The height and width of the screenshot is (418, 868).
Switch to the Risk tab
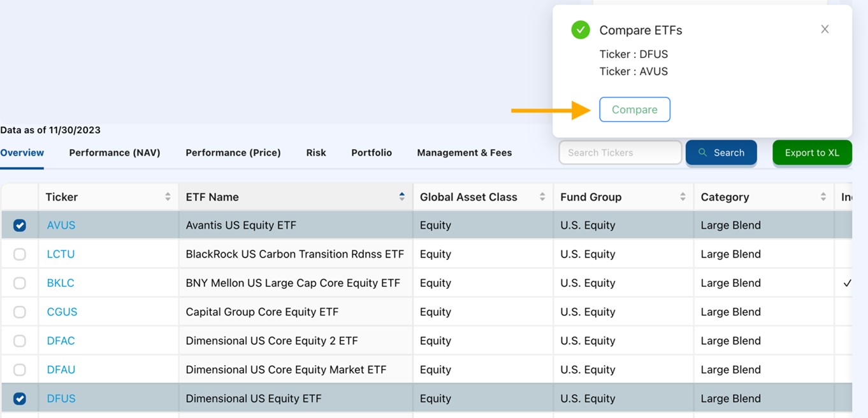click(x=316, y=153)
